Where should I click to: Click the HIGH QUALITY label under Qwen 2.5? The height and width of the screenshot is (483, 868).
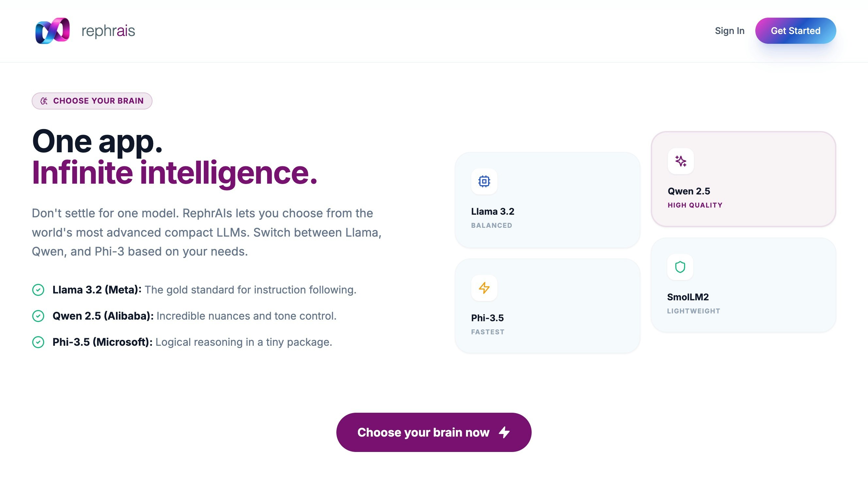(695, 205)
